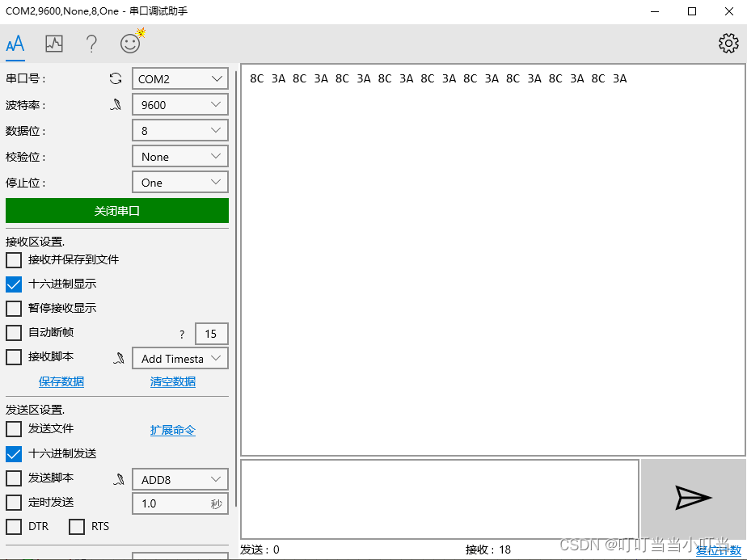Viewport: 747px width, 560px height.
Task: Refresh the serial port list icon
Action: point(116,78)
